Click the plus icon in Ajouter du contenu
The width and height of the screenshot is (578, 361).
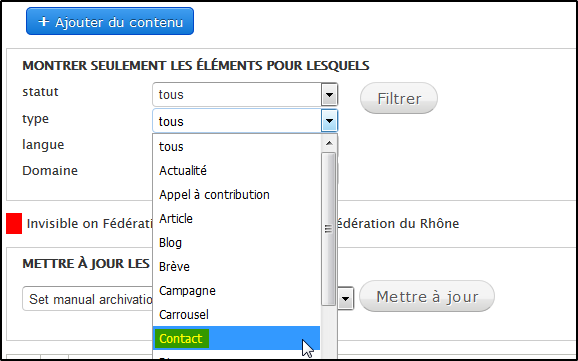point(43,22)
